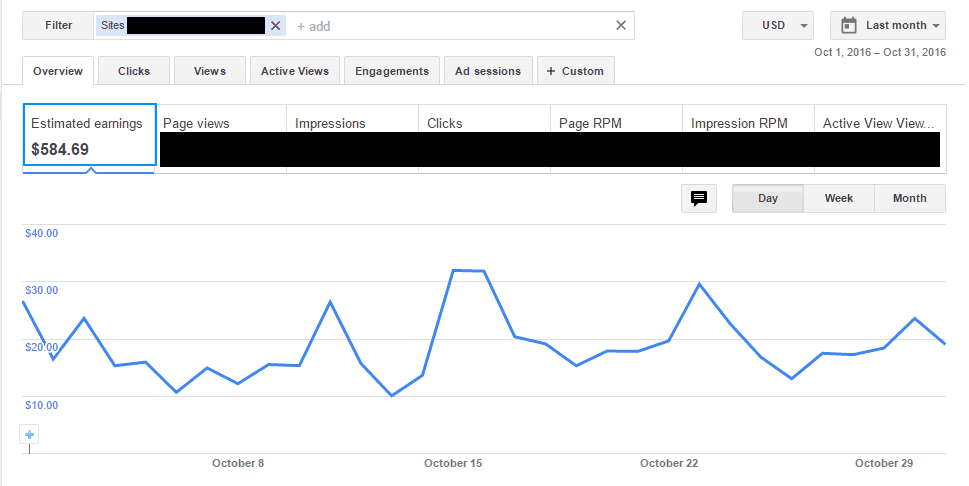Select the Impression RPM metric

pos(748,139)
